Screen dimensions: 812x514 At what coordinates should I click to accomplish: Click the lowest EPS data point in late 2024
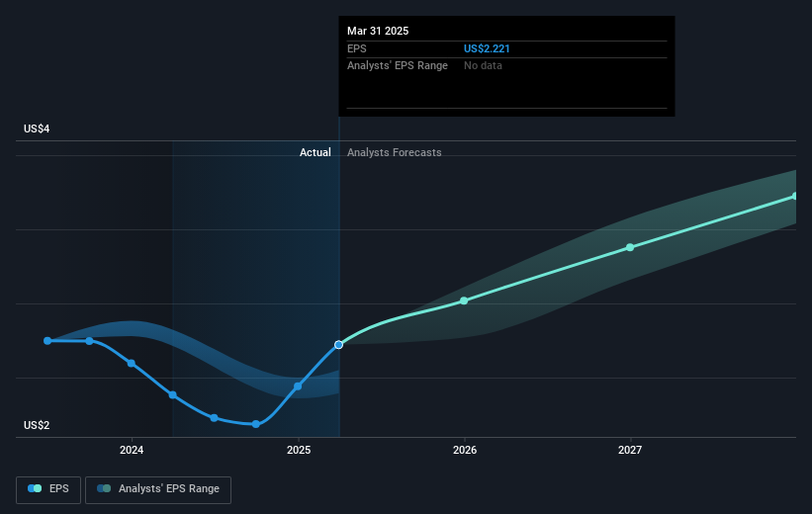[x=256, y=424]
